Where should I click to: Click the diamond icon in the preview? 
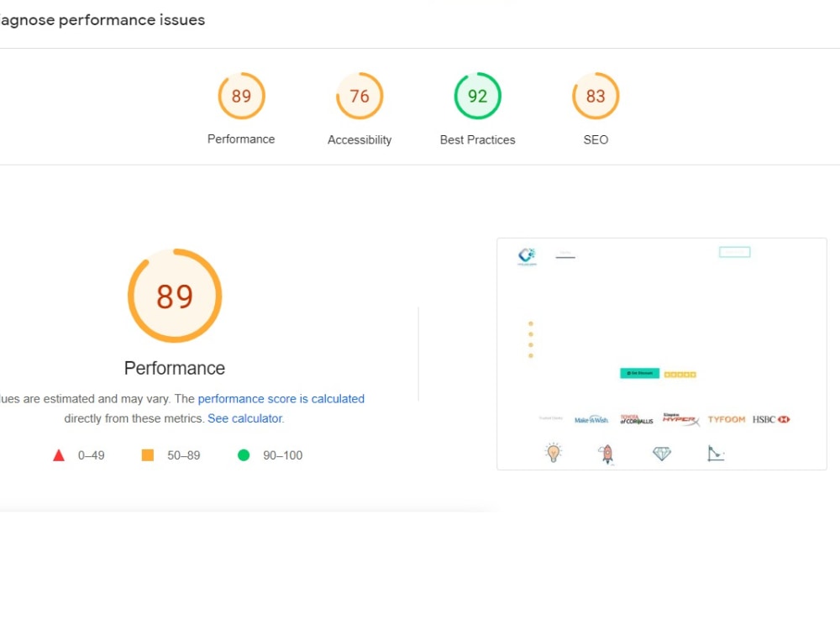click(x=662, y=454)
